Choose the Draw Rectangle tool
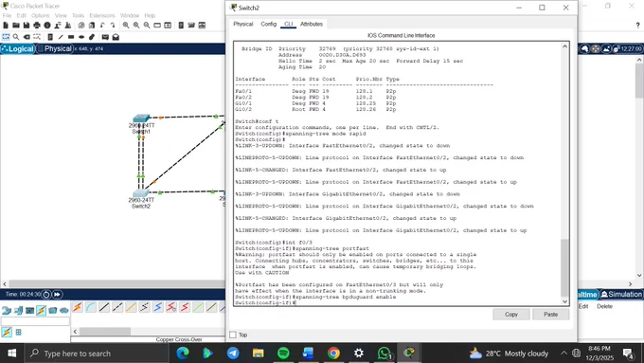 click(71, 37)
